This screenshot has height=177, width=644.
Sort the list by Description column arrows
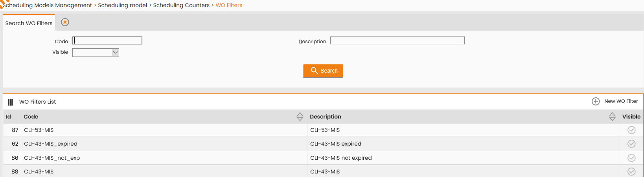tap(613, 117)
